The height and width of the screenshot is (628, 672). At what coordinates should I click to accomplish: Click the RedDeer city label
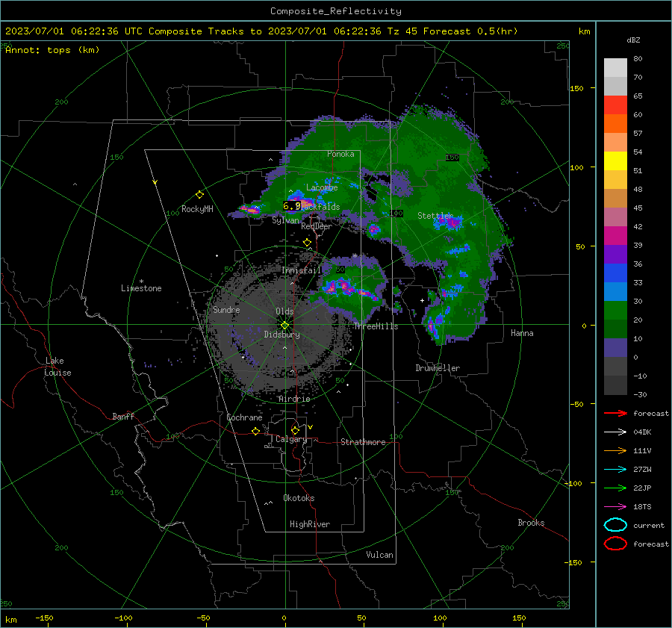click(x=317, y=226)
